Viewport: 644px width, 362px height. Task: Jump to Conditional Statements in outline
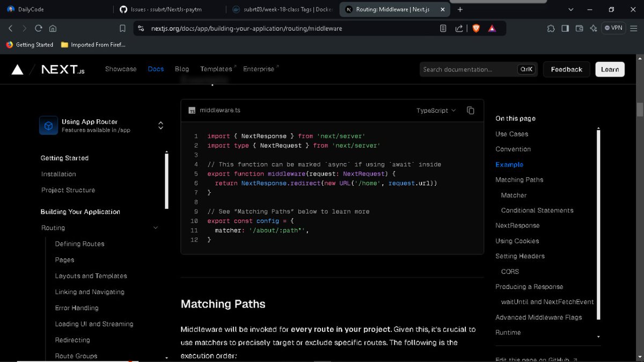coord(537,211)
